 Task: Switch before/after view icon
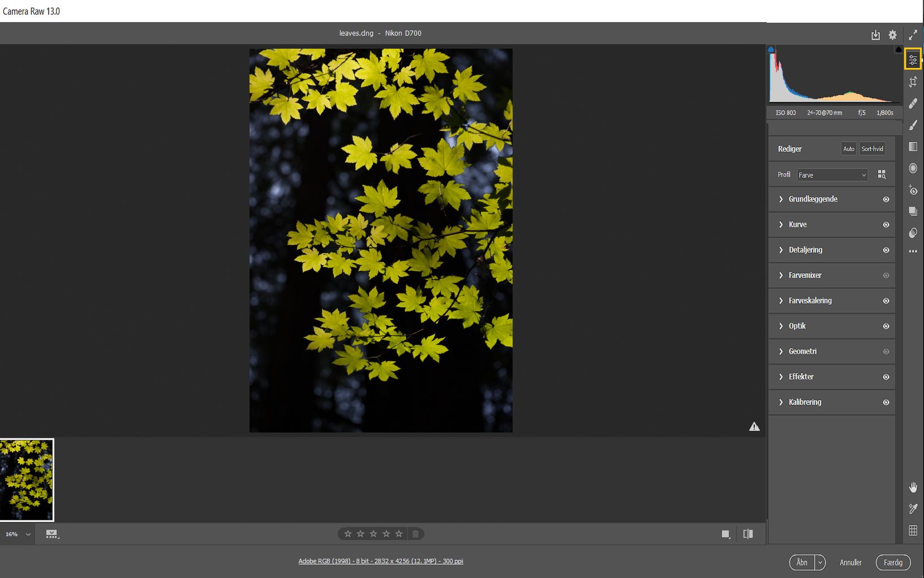tap(748, 534)
